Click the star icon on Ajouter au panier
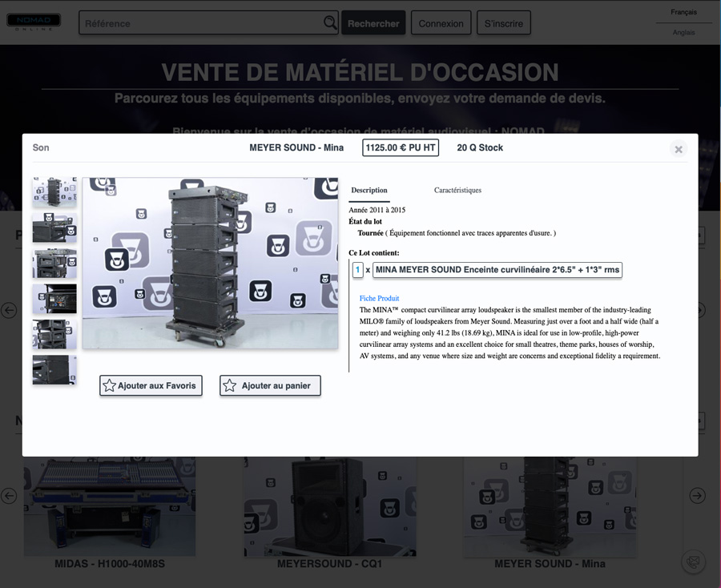The width and height of the screenshot is (721, 588). pos(229,385)
